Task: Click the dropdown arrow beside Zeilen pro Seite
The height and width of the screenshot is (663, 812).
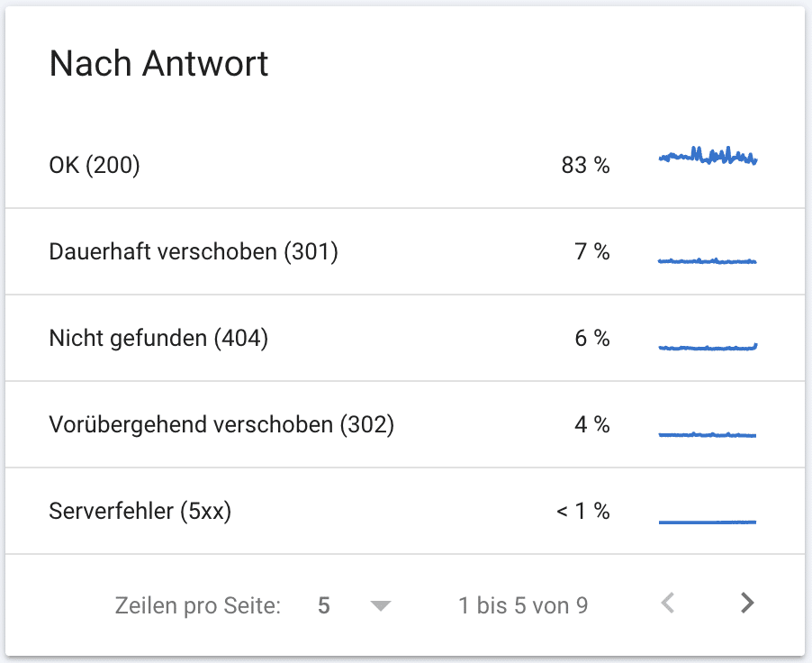Action: point(382,606)
